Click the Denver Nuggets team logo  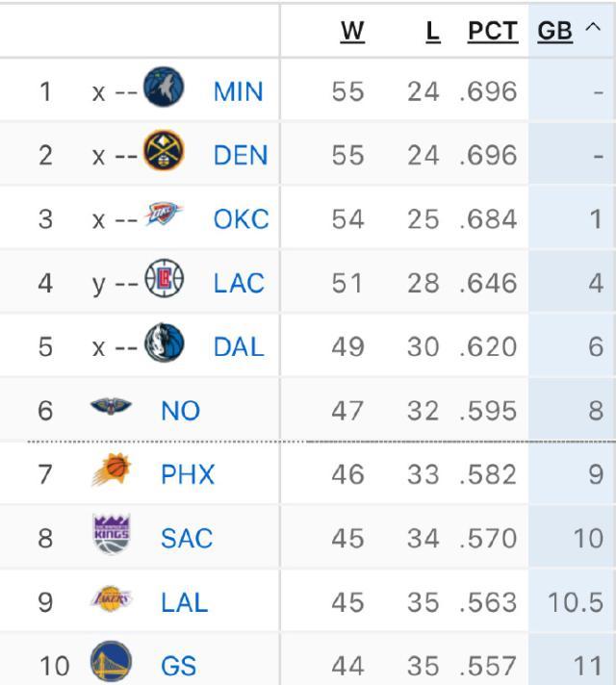pyautogui.click(x=164, y=152)
